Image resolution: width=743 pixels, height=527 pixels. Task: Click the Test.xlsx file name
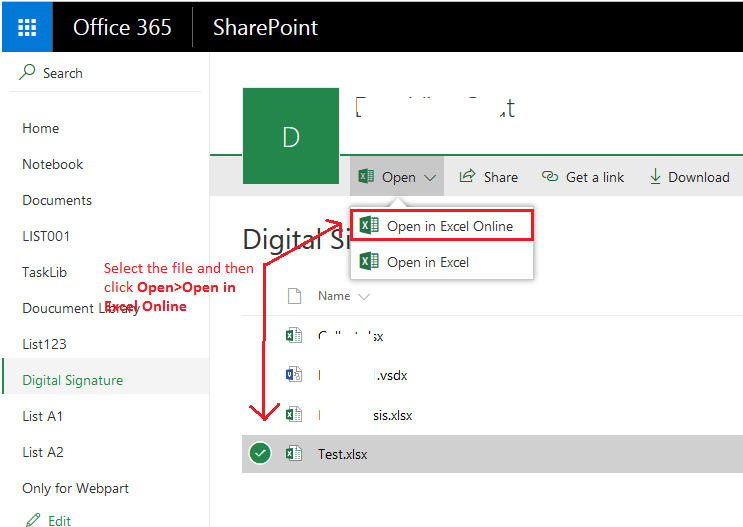[342, 454]
